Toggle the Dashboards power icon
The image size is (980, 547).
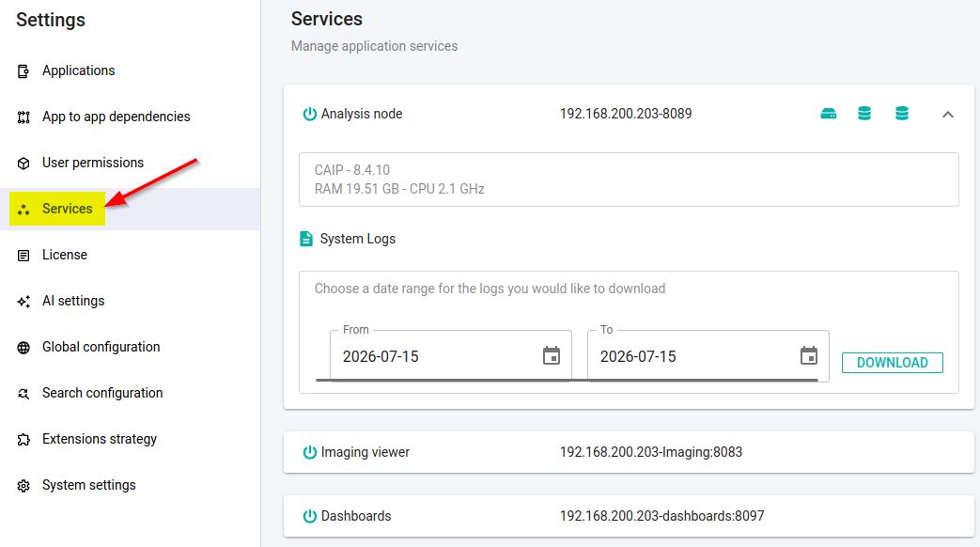coord(309,516)
